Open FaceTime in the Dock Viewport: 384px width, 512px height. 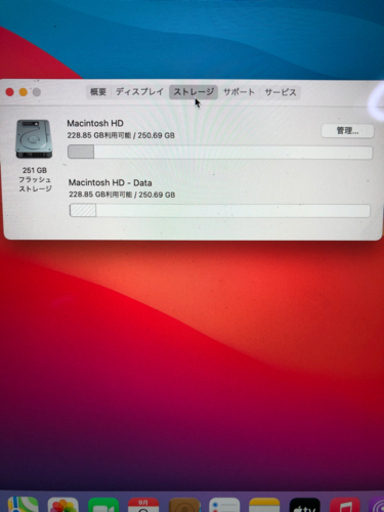pos(104,505)
